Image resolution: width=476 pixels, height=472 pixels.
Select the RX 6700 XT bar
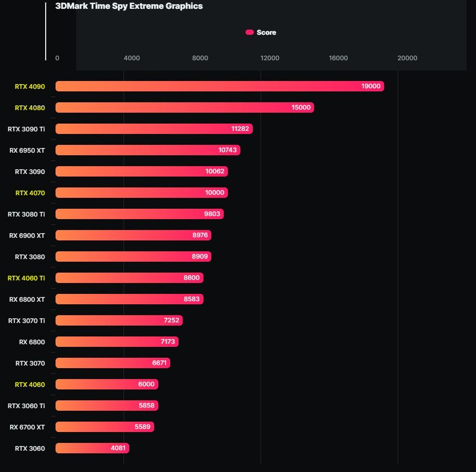click(x=105, y=427)
